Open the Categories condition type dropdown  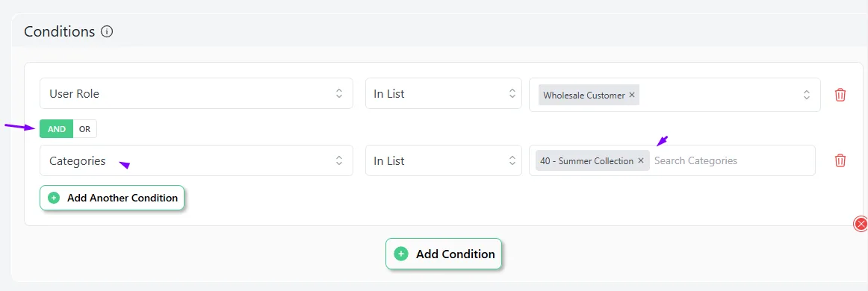(x=196, y=160)
